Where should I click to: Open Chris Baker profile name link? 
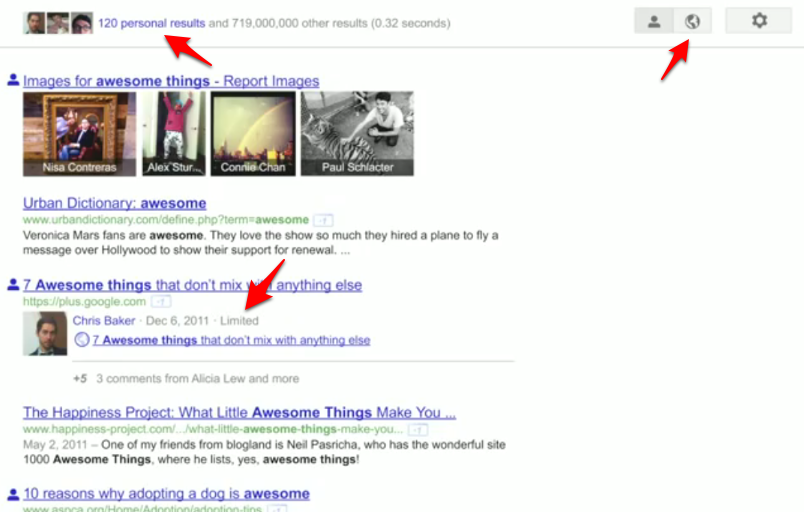[x=104, y=321]
